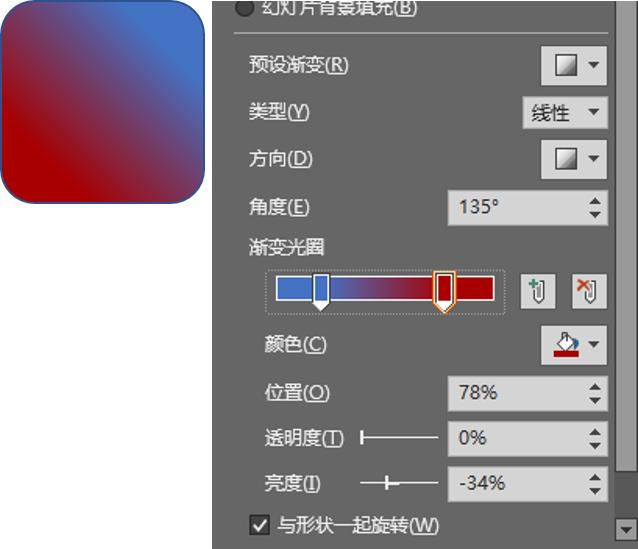638x549 pixels.
Task: Toggle rotate with shape checkbox
Action: click(259, 525)
